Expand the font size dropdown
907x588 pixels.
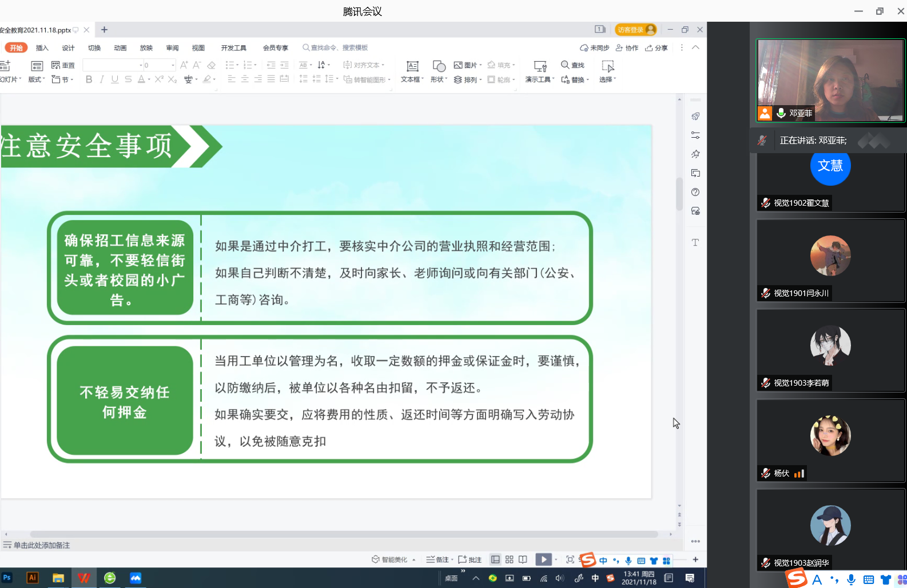pos(173,65)
